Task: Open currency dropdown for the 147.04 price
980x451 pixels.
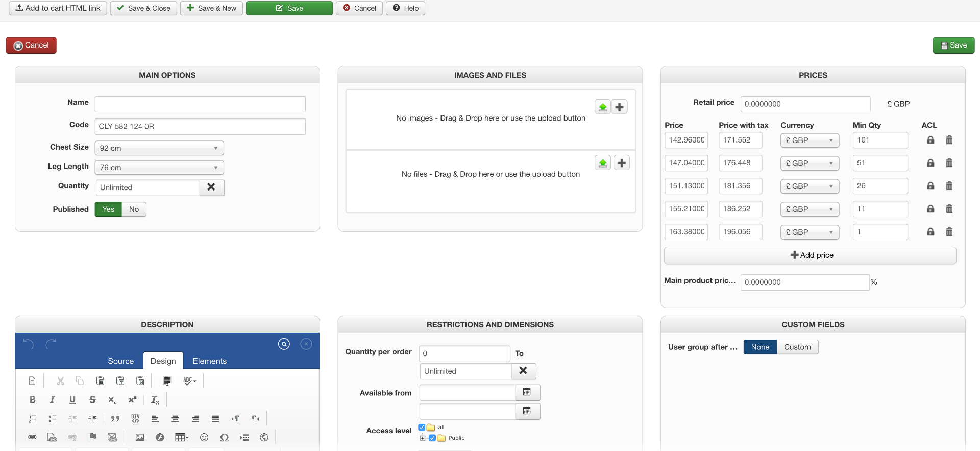Action: coord(810,163)
